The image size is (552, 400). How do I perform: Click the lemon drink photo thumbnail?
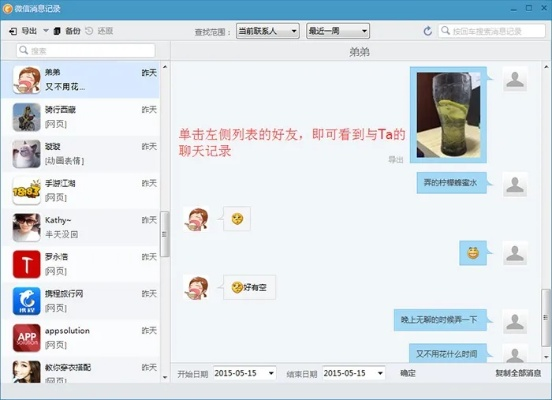pos(448,115)
